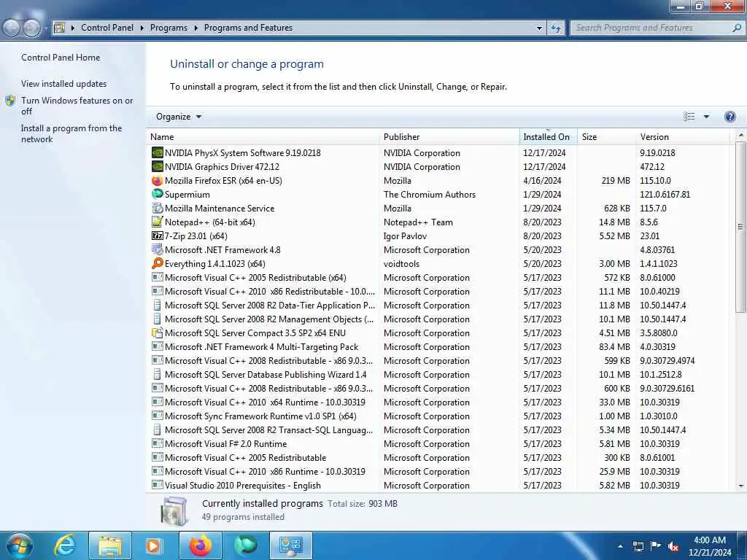Click the Programs and Features breadcrumb

click(x=248, y=28)
